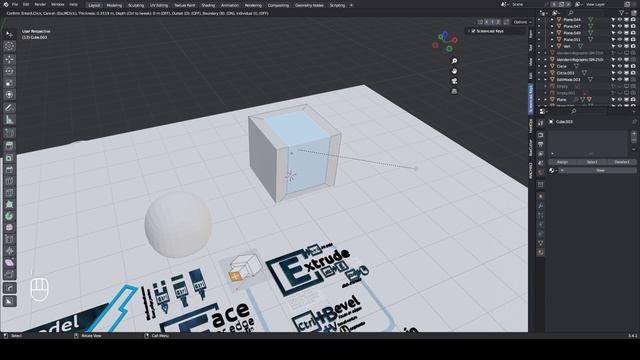640x360 pixels.
Task: Hide Plane.044 with its eye icon
Action: 620,20
